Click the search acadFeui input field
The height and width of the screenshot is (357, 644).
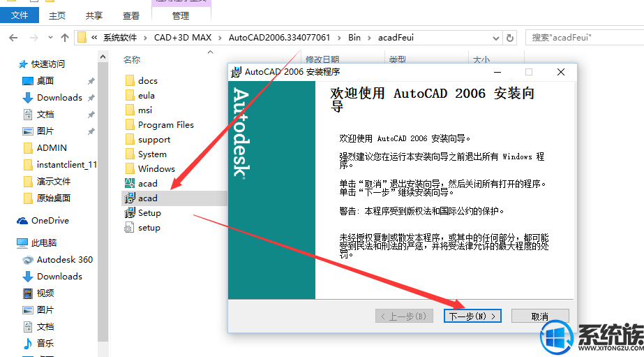click(x=585, y=38)
